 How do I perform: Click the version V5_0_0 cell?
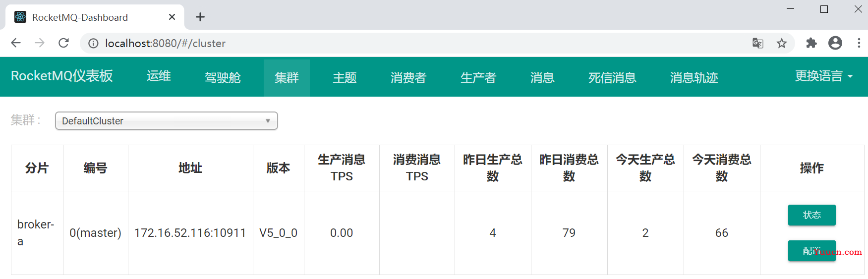(278, 233)
